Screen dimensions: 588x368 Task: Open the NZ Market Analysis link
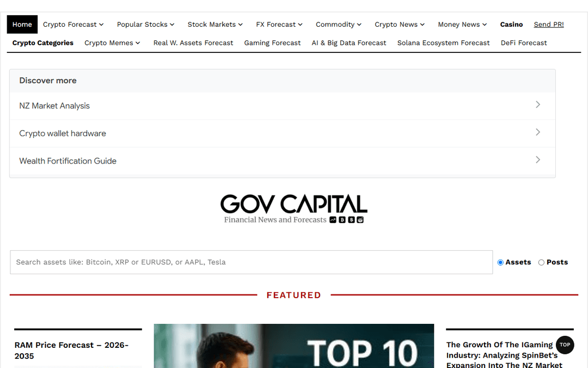(x=54, y=106)
